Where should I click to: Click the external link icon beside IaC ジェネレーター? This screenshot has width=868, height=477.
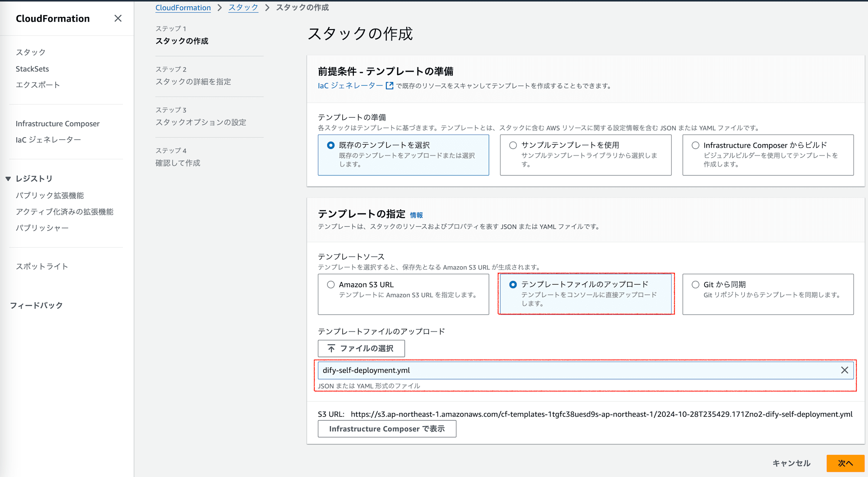pyautogui.click(x=389, y=86)
